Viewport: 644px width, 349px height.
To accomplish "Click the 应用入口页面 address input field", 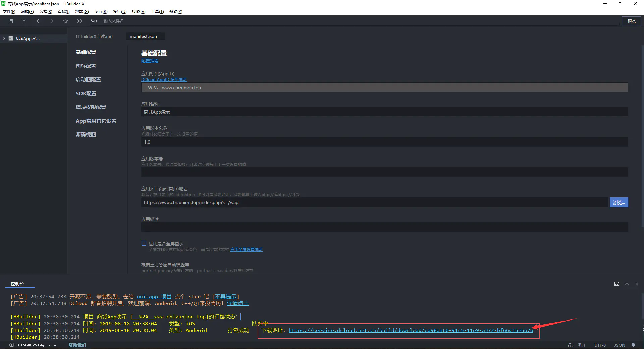I will point(374,202).
